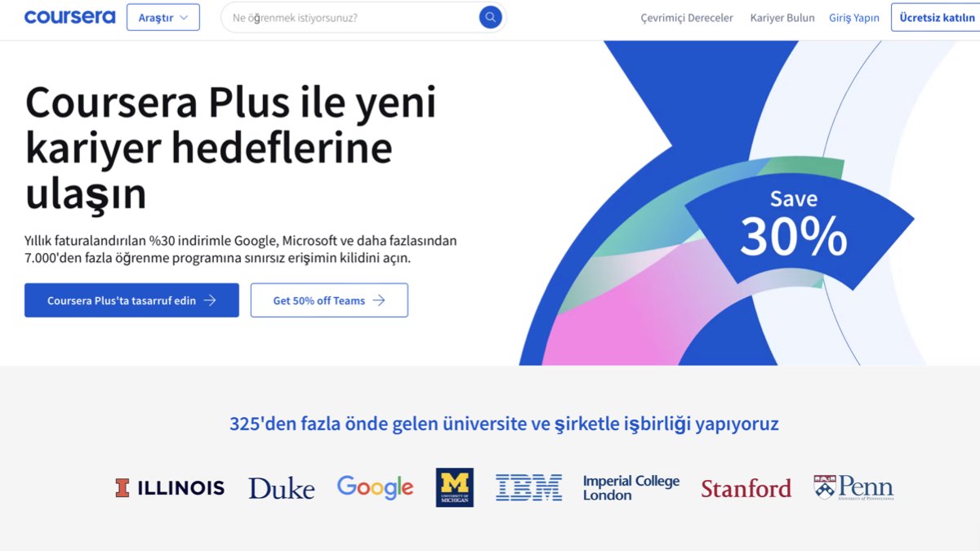980x551 pixels.
Task: Click the Get 50% off Teams button
Action: [328, 300]
